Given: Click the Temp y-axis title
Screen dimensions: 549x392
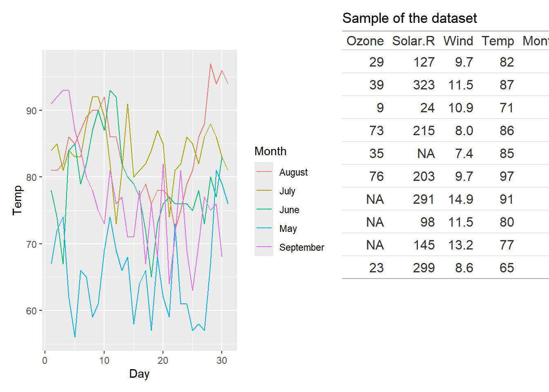Looking at the screenshot, I should click(17, 200).
